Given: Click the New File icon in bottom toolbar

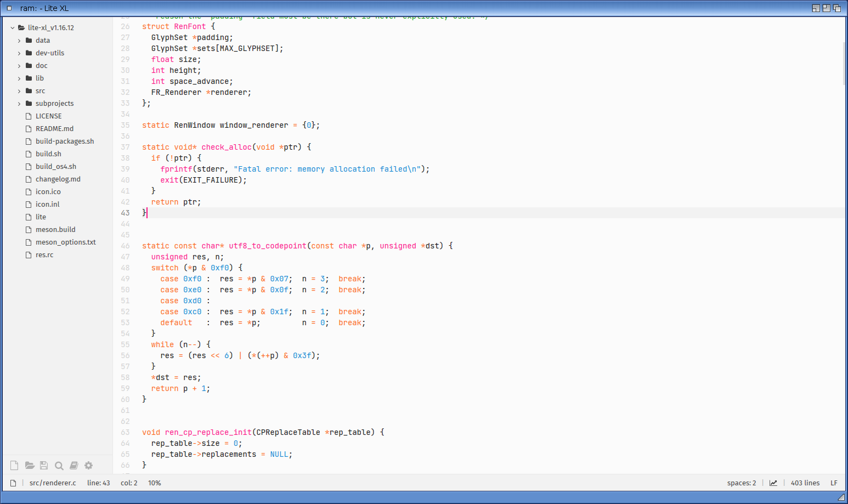Looking at the screenshot, I should [x=14, y=466].
